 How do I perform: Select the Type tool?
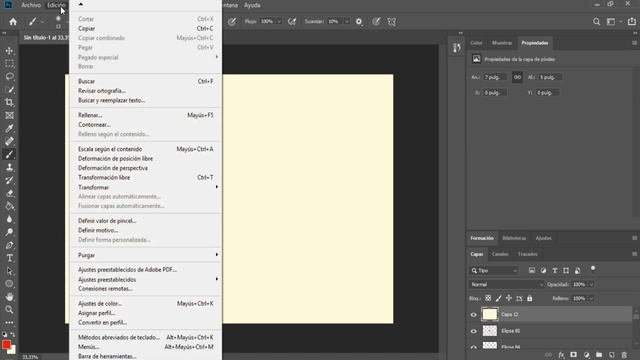coord(9,258)
